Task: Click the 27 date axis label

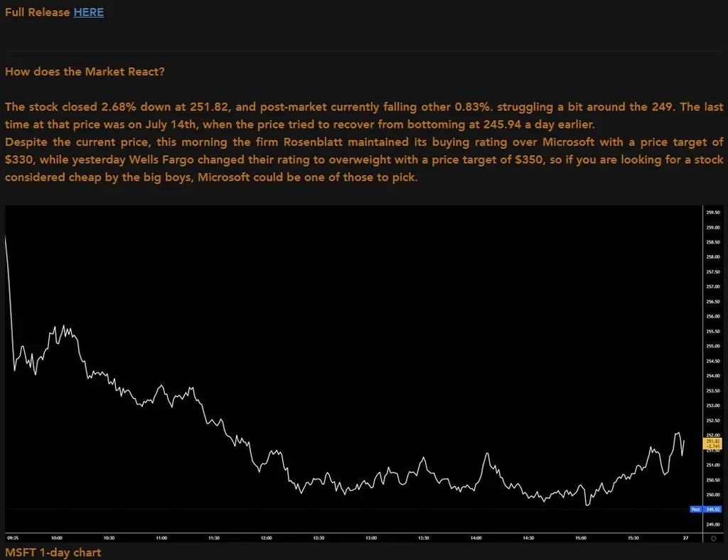Action: click(x=686, y=538)
